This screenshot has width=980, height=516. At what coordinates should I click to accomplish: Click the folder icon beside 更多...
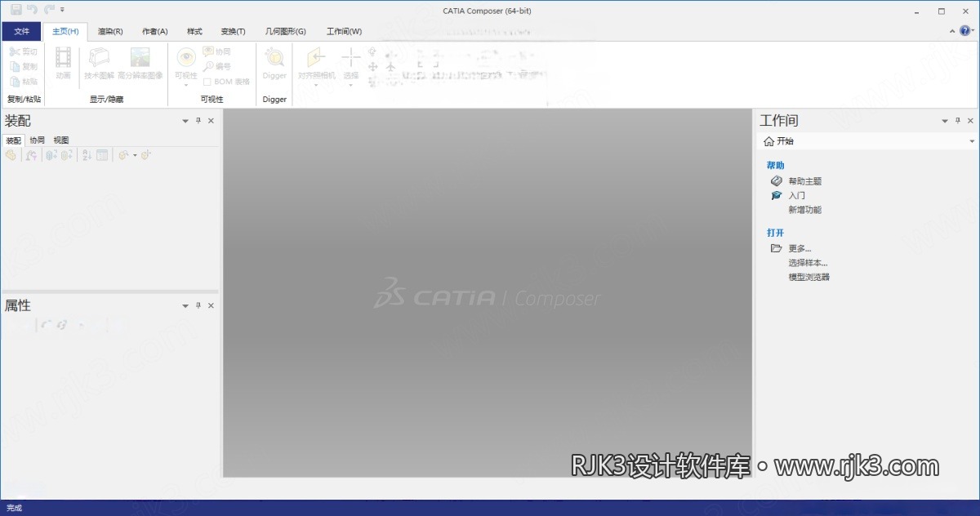click(776, 248)
